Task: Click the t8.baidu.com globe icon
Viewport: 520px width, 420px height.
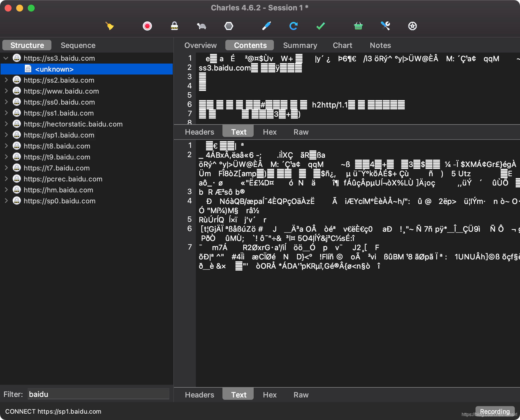Action: click(x=17, y=146)
